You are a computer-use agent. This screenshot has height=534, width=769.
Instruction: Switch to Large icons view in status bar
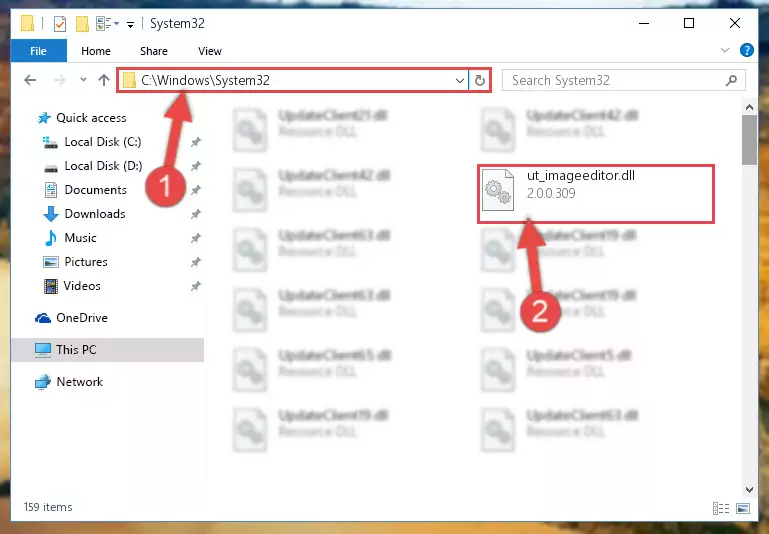(x=743, y=509)
